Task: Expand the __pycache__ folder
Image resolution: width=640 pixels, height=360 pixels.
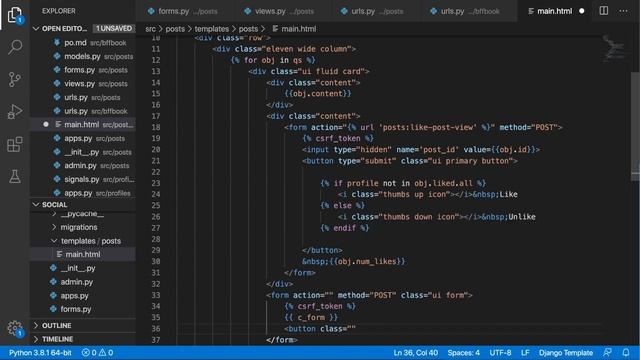Action: pyautogui.click(x=82, y=214)
